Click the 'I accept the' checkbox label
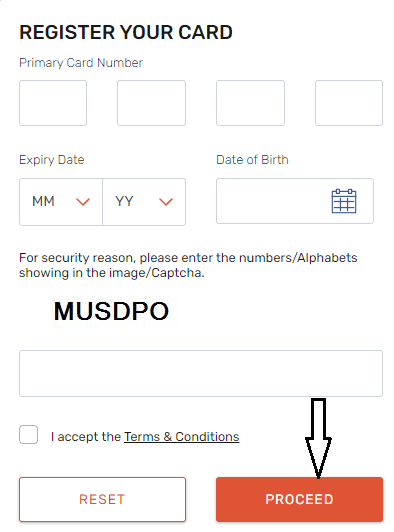 pos(86,437)
